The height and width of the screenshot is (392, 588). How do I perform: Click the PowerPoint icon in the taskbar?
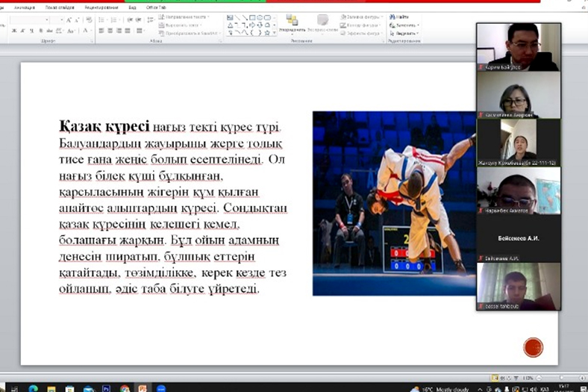coord(143,388)
